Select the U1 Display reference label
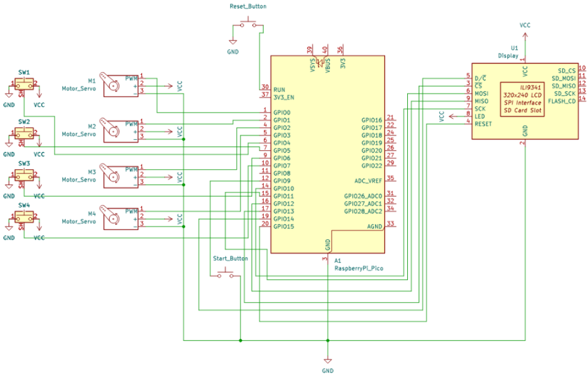This screenshot has width=588, height=376. [508, 52]
